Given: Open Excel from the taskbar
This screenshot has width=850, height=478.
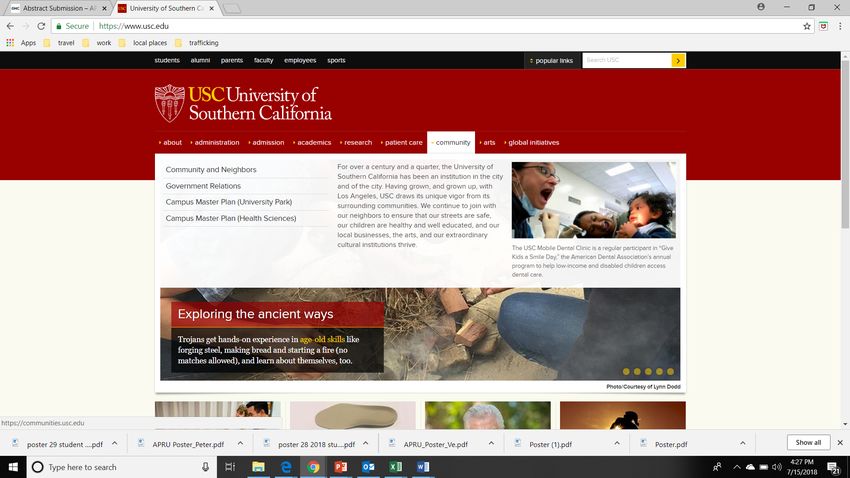Looking at the screenshot, I should point(396,467).
